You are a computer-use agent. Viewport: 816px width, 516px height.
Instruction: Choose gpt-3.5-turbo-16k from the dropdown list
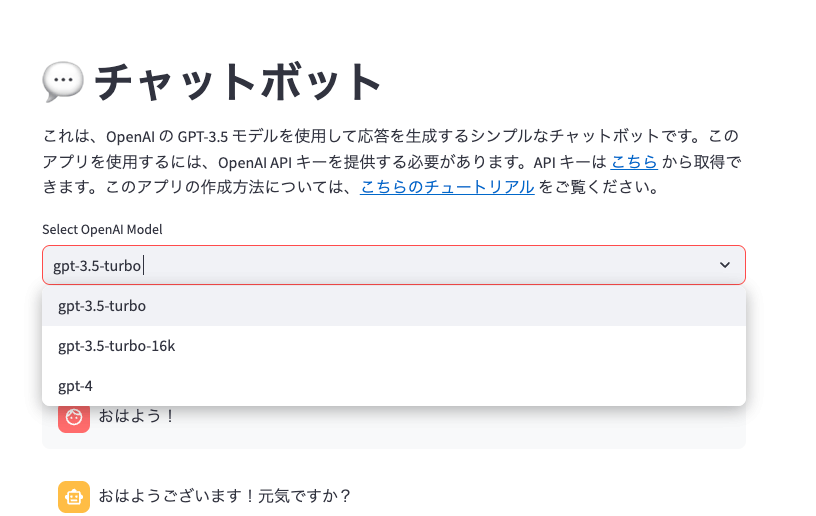(394, 346)
